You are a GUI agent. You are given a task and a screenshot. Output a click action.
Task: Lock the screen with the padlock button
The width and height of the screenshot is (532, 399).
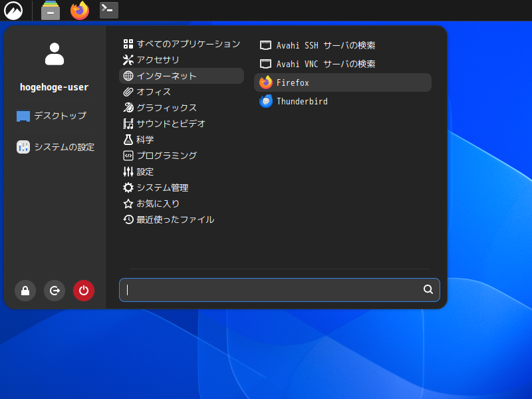(x=25, y=291)
